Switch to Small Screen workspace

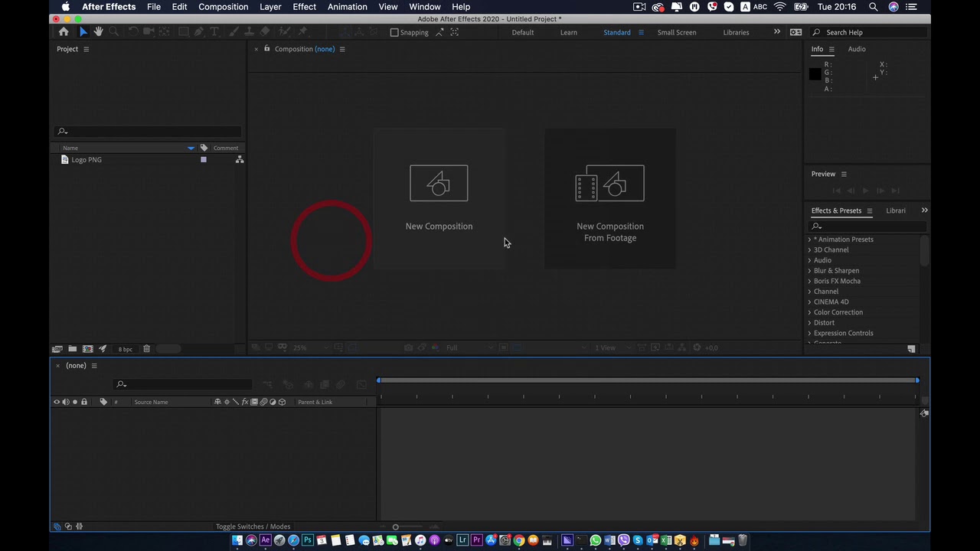[x=677, y=32]
